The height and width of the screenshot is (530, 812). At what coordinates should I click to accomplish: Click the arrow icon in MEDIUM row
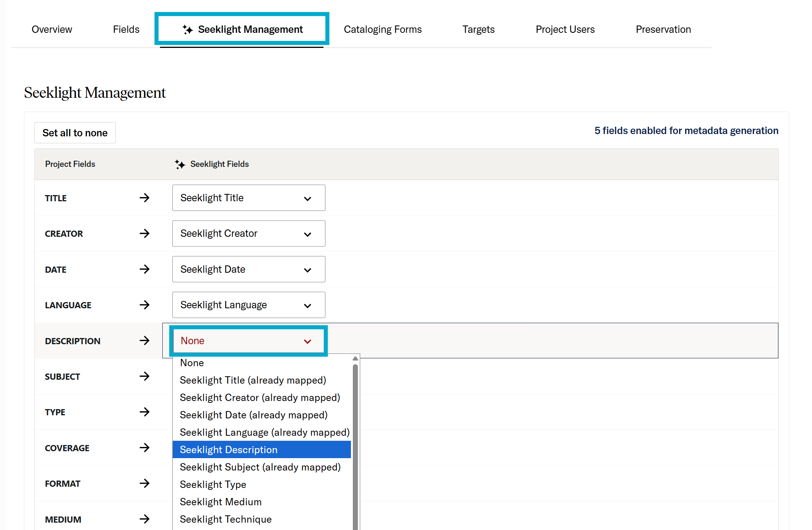coord(145,519)
